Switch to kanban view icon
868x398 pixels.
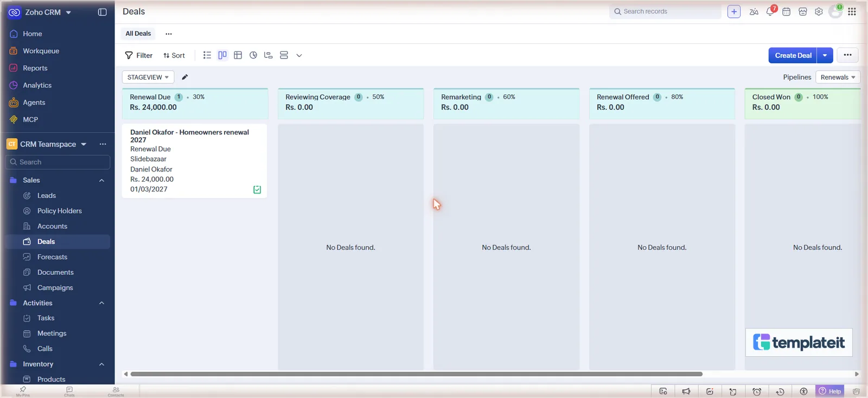tap(222, 55)
